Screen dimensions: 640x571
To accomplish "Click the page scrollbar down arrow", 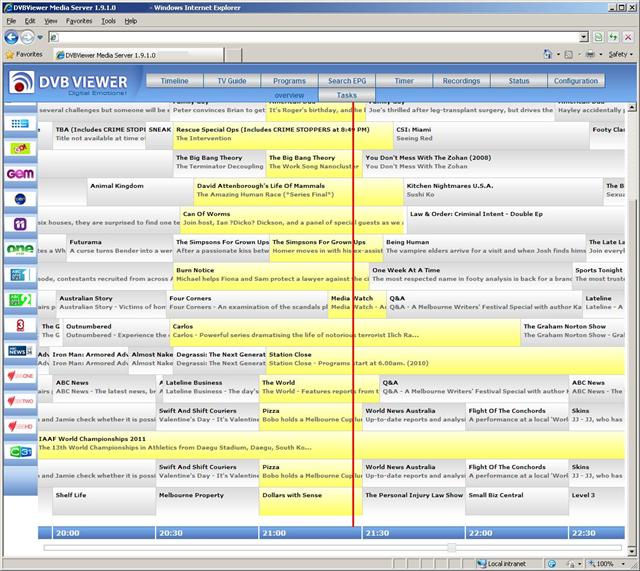I will [x=632, y=551].
